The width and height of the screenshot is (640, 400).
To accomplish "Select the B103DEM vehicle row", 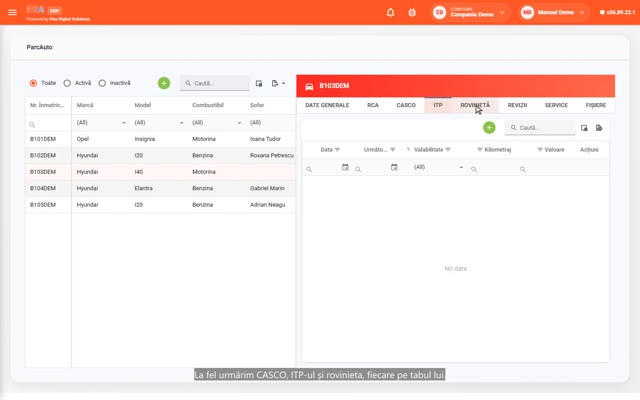I will point(160,172).
